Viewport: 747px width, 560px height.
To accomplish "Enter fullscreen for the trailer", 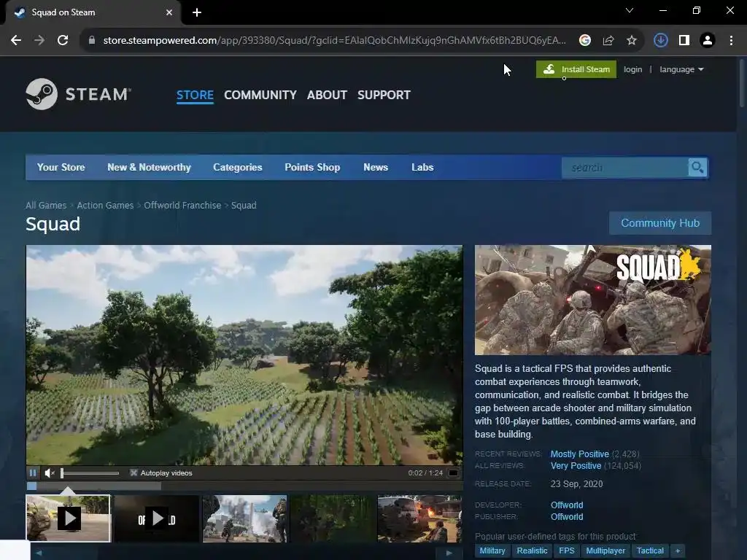I will point(453,472).
